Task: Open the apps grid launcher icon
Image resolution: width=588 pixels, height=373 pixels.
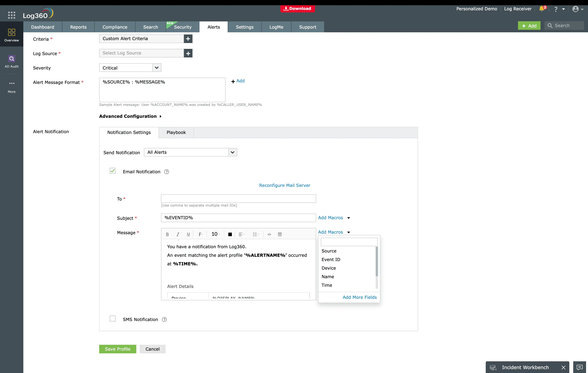Action: pyautogui.click(x=11, y=15)
